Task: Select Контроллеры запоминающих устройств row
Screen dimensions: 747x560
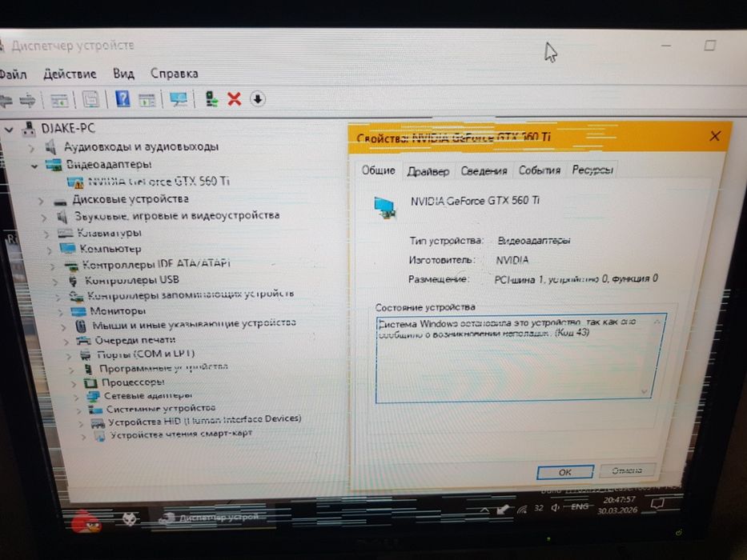Action: click(x=191, y=295)
